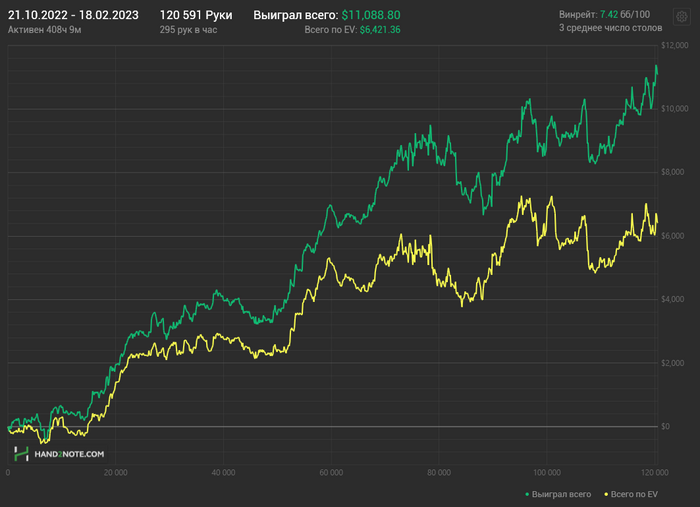This screenshot has height=507, width=700.
Task: Open the graph settings gear icon
Action: [x=681, y=17]
